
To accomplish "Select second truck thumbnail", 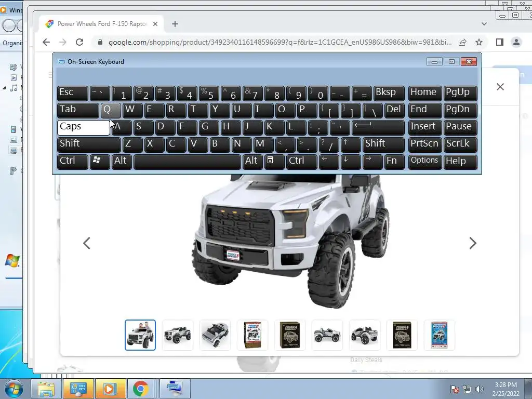I will pyautogui.click(x=178, y=335).
